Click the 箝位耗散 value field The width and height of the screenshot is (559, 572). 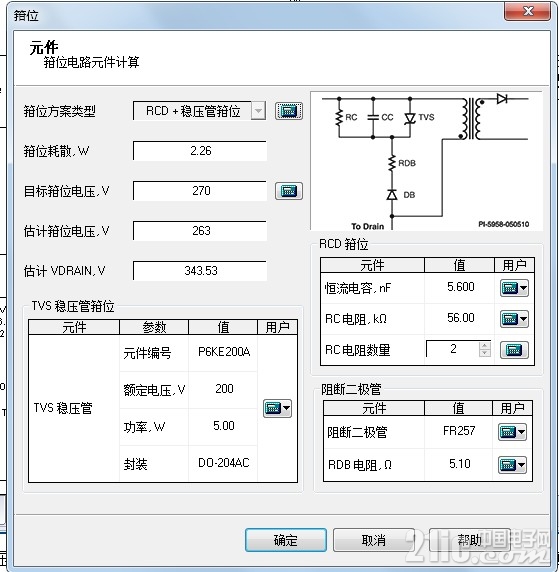200,151
